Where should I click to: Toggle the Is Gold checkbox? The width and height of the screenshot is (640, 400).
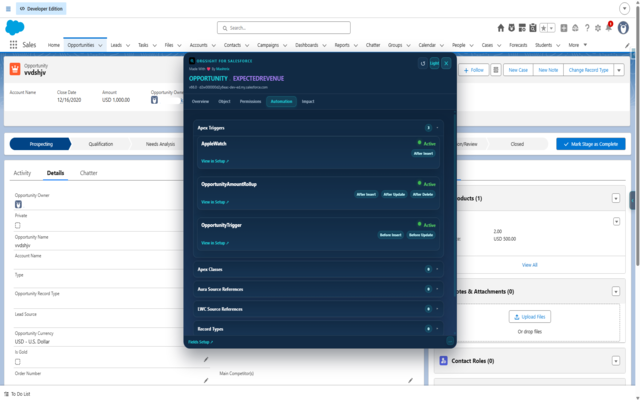tap(18, 362)
